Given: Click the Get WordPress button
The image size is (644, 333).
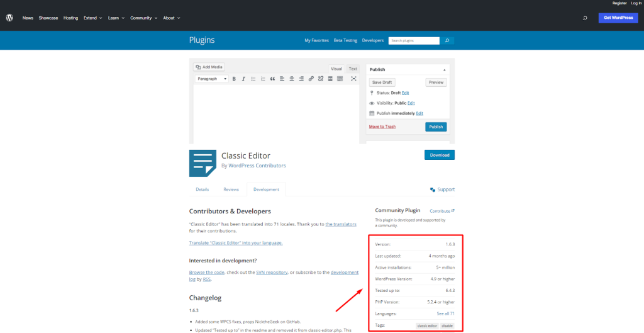Looking at the screenshot, I should pyautogui.click(x=618, y=18).
